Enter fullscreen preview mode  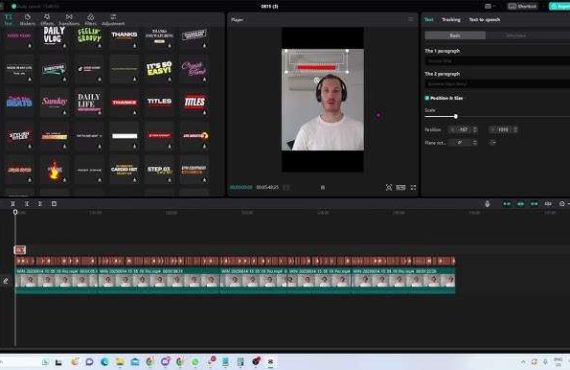coord(413,188)
